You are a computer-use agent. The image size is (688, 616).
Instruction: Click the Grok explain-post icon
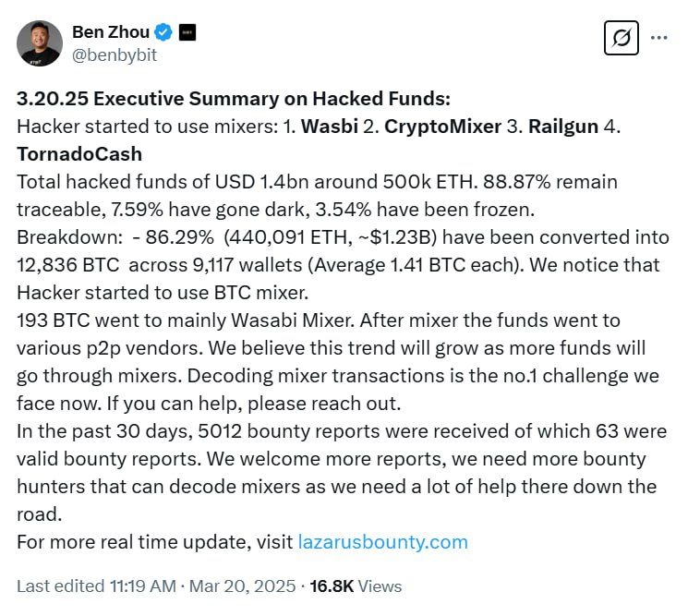click(x=621, y=38)
